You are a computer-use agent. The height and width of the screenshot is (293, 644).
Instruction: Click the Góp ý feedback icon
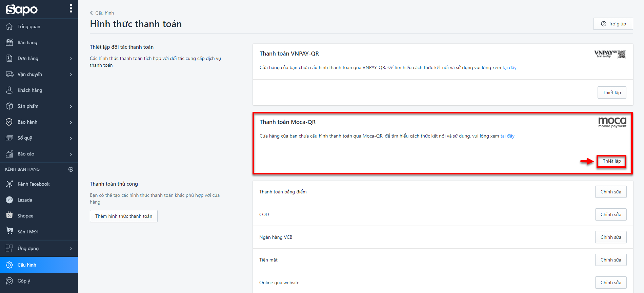click(x=9, y=281)
